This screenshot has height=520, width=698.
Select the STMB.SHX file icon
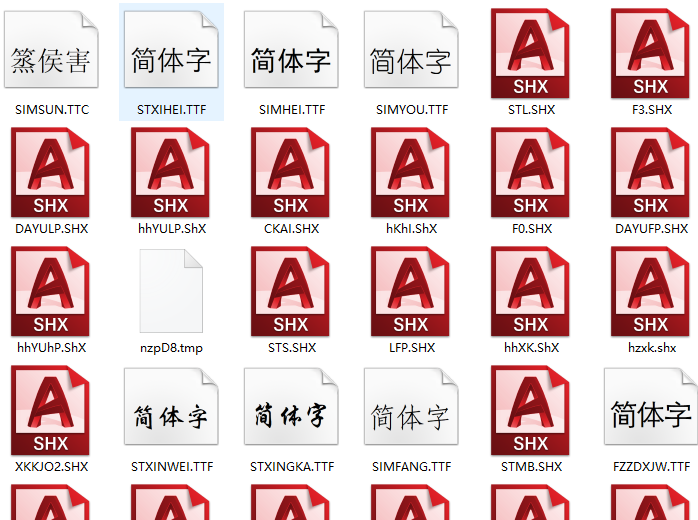coord(530,410)
